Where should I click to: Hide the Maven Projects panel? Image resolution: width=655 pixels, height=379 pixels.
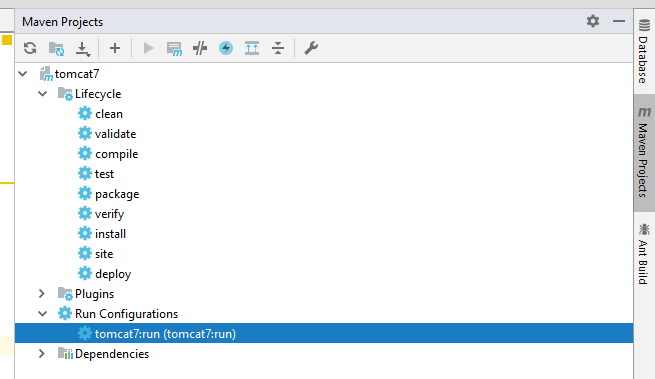pyautogui.click(x=619, y=21)
